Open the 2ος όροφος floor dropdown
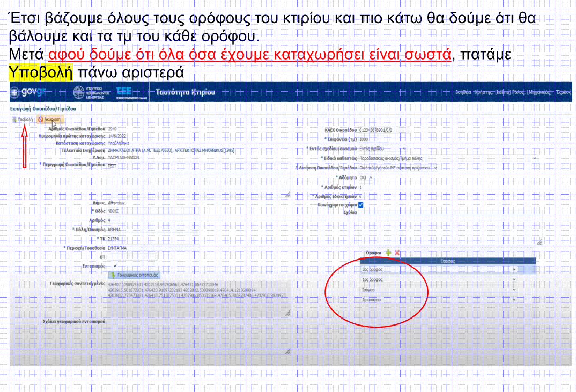Viewport: 576px width, 392px height. [x=439, y=270]
